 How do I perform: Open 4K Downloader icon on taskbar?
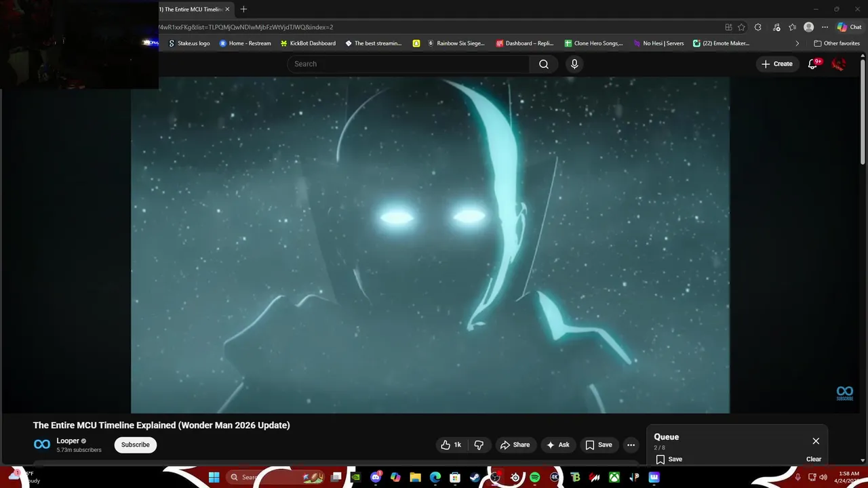point(555,477)
